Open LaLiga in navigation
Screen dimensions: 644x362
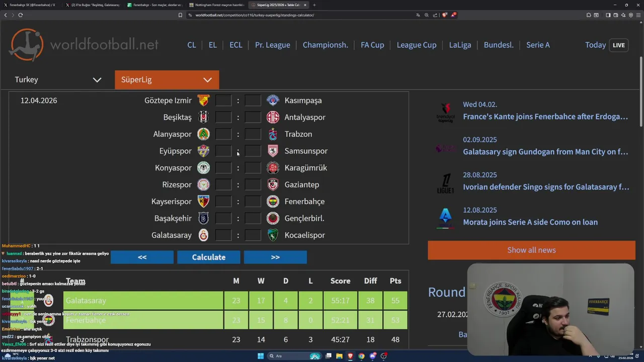(x=460, y=45)
